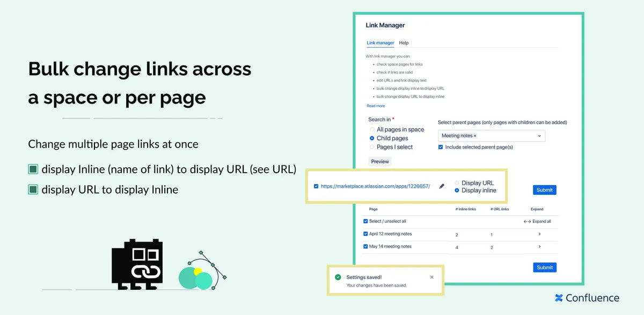Click the Expand column header
This screenshot has height=315, width=644.
coord(537,209)
